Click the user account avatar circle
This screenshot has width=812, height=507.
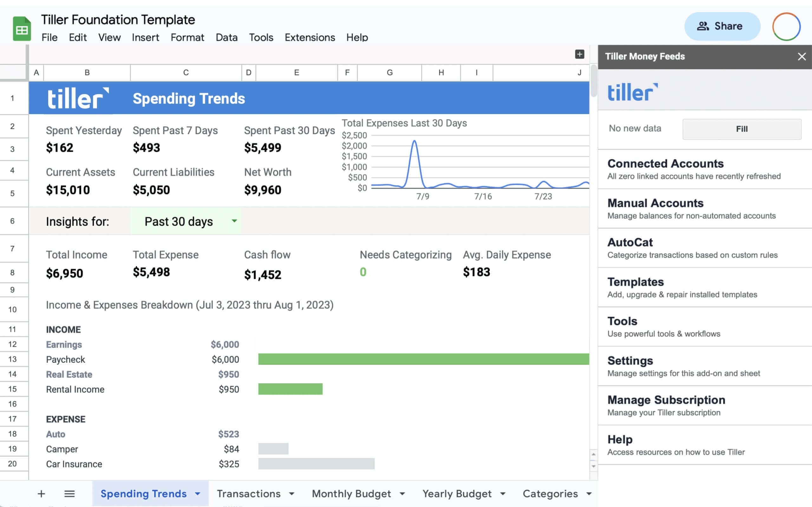pos(786,27)
